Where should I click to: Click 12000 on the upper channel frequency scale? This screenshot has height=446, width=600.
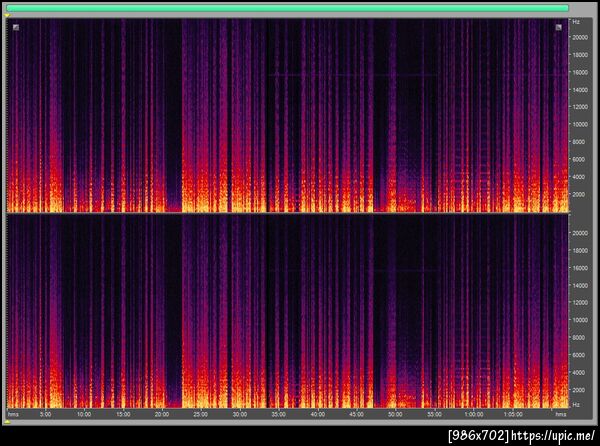580,107
